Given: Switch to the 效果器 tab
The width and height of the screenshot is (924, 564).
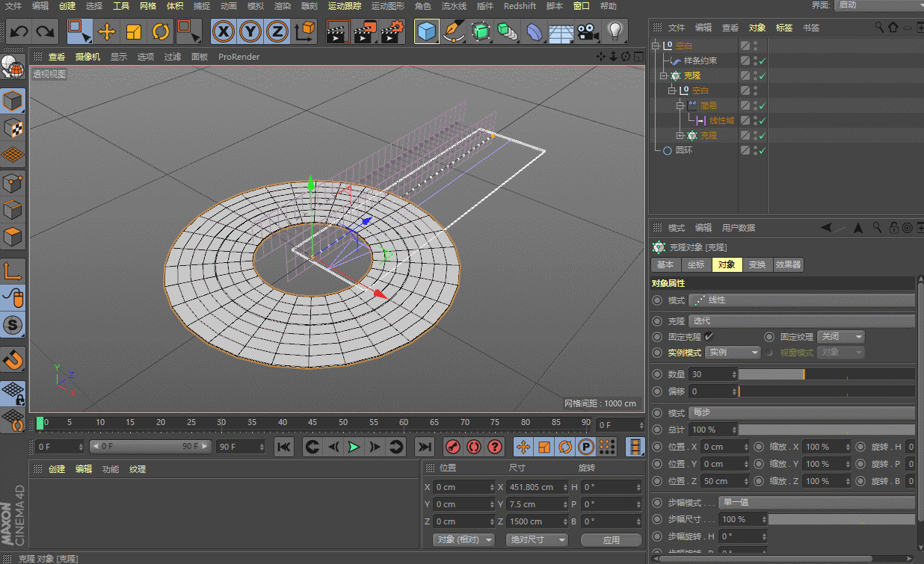Looking at the screenshot, I should click(788, 264).
